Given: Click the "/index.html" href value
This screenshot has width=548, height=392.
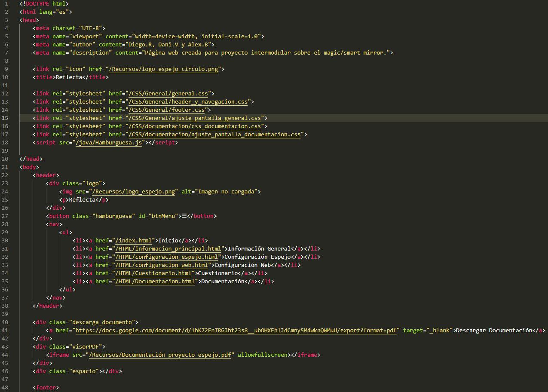Looking at the screenshot, I should tap(134, 240).
